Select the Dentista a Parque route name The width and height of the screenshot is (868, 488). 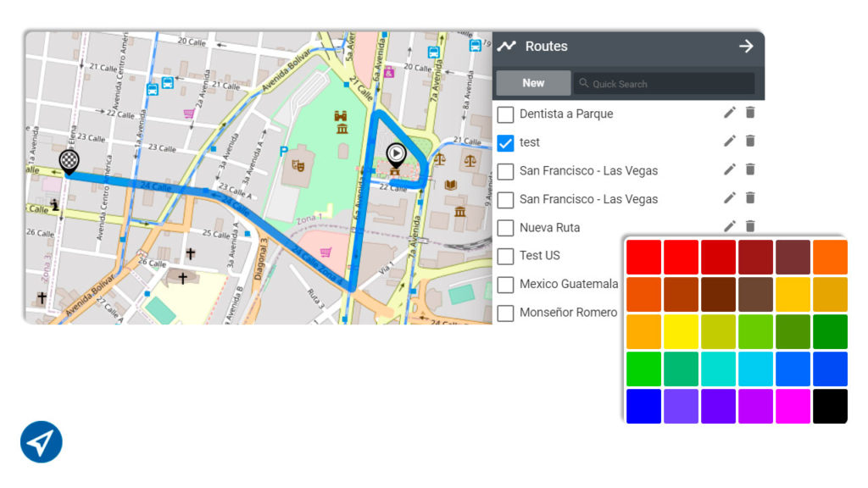point(566,114)
